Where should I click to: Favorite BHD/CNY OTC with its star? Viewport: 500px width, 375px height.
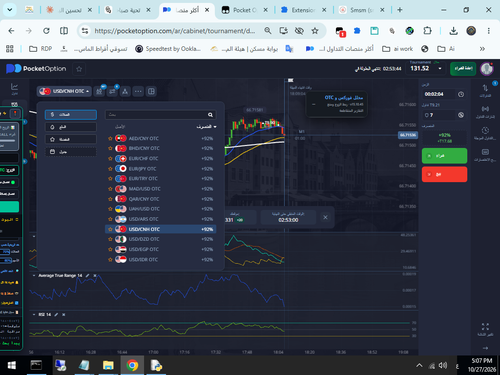point(110,148)
